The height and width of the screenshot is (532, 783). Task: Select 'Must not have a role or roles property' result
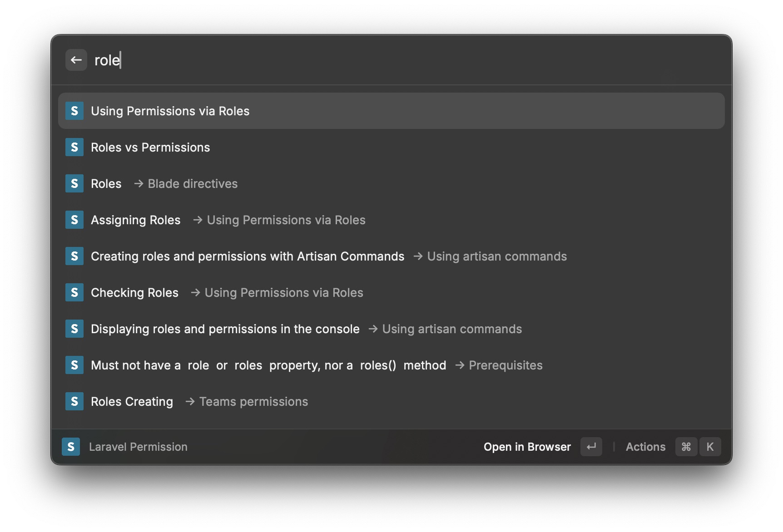click(391, 365)
